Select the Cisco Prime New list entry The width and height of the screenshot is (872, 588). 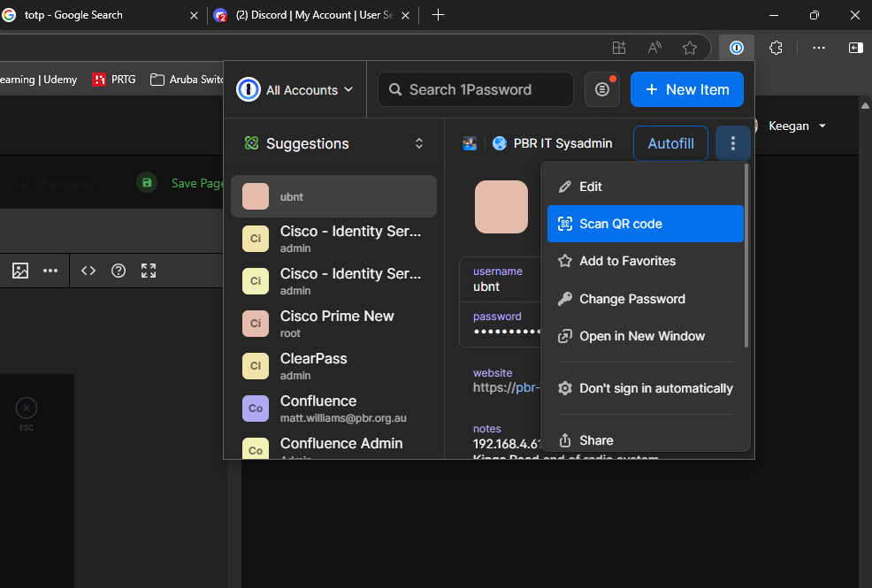pos(333,324)
